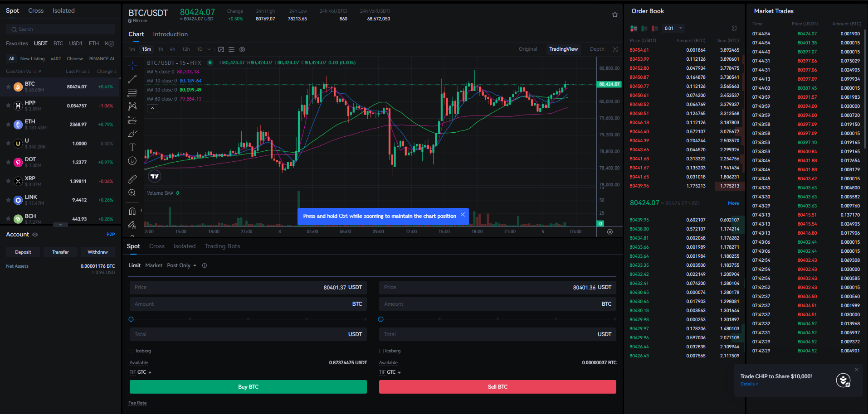868x414 pixels.
Task: Collapse the MA indicator legend arrow
Action: (153, 108)
